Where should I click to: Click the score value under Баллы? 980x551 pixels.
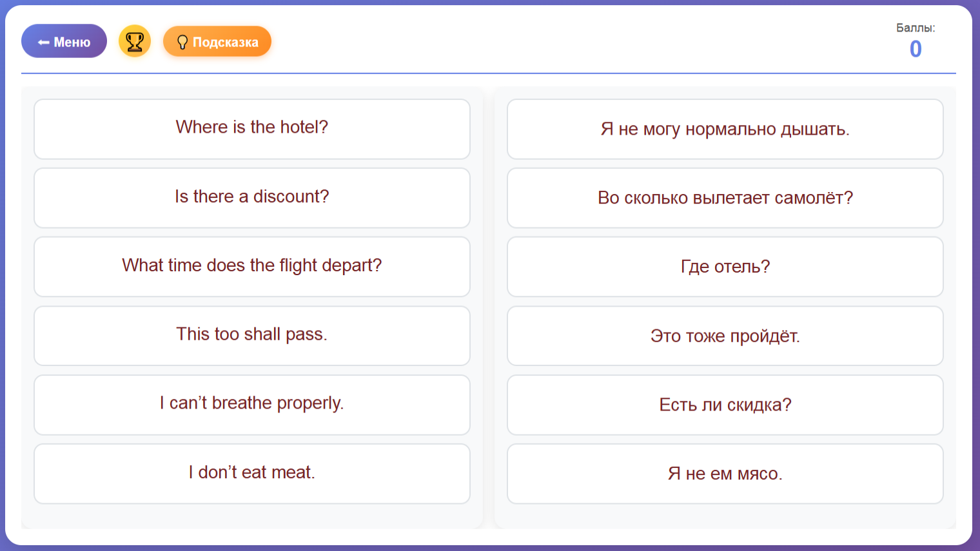[915, 49]
